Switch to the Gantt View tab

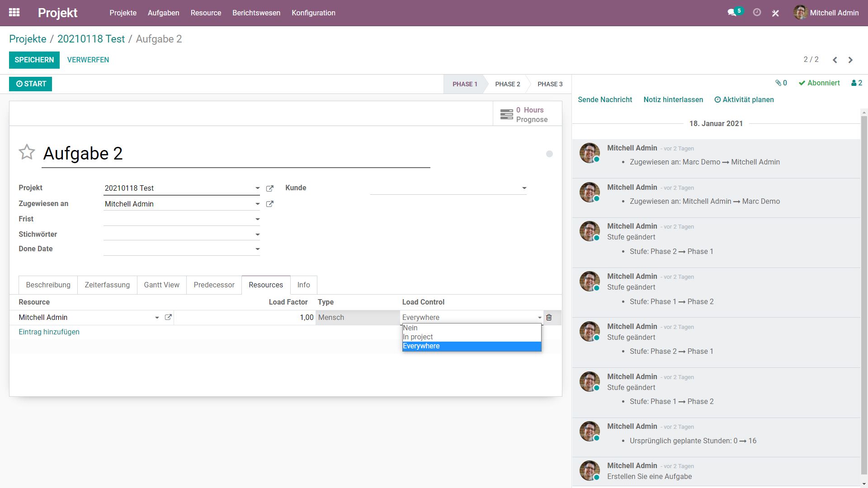(x=161, y=285)
